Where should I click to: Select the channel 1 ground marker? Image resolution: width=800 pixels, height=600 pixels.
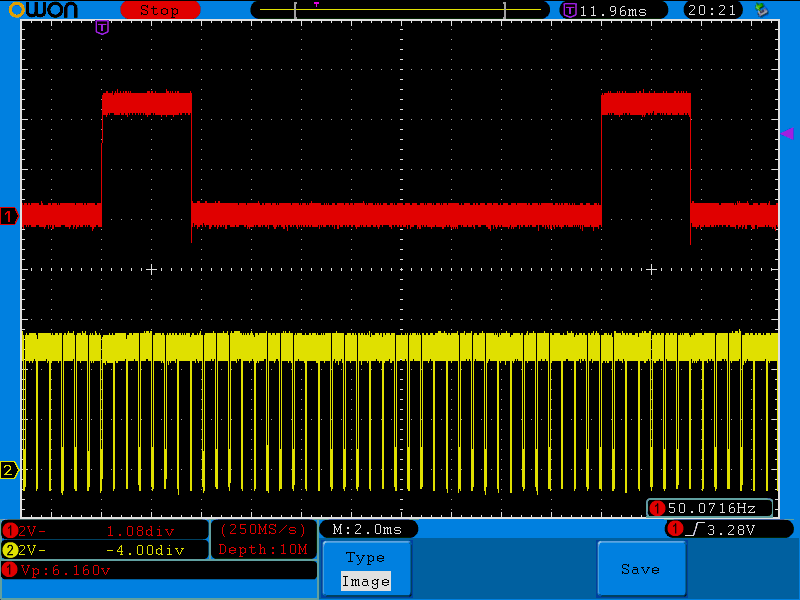pyautogui.click(x=9, y=216)
